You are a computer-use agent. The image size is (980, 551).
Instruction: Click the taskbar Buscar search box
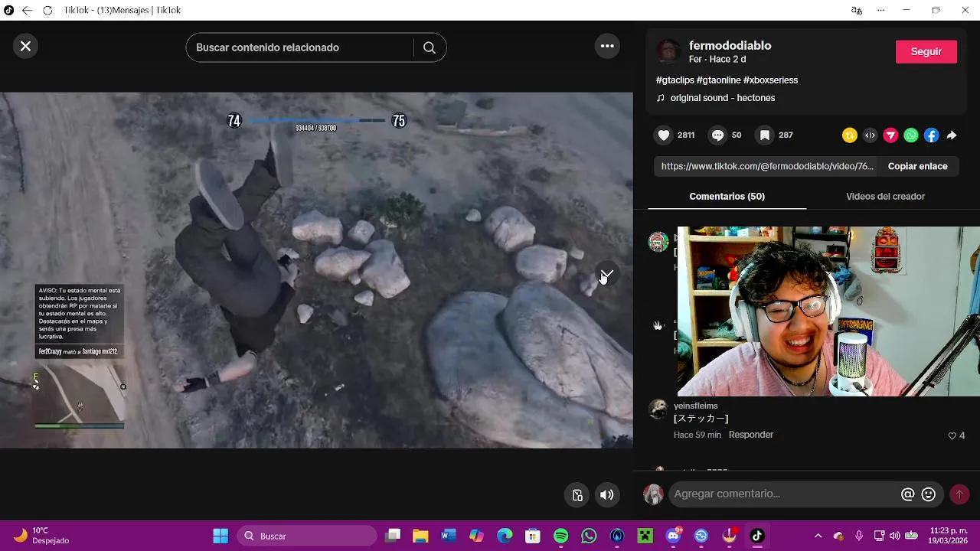pyautogui.click(x=306, y=536)
